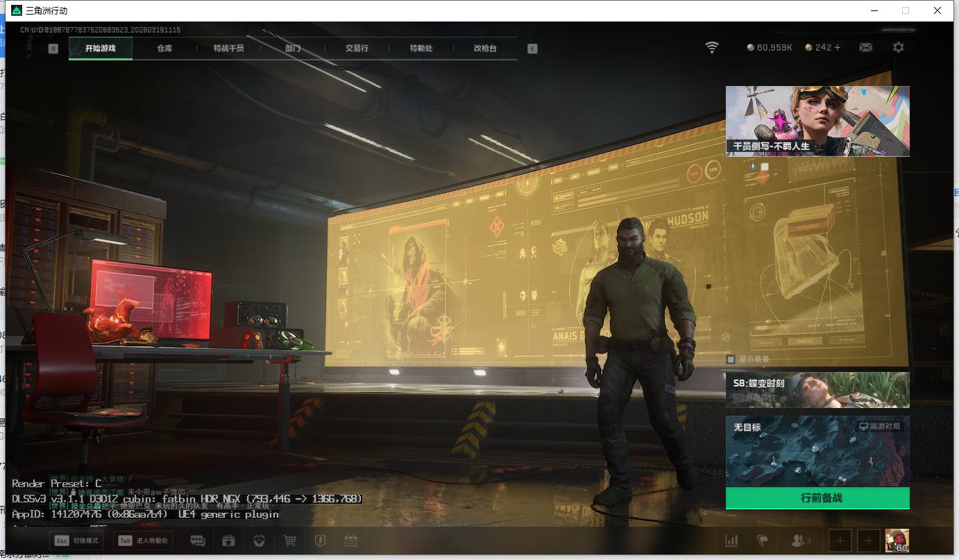Screen dimensions: 959x560
Task: Switch to the 仓库 tab
Action: [x=164, y=49]
